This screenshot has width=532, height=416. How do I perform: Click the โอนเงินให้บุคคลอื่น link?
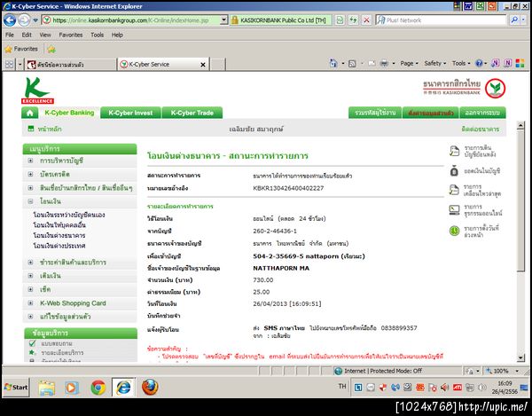coord(59,224)
